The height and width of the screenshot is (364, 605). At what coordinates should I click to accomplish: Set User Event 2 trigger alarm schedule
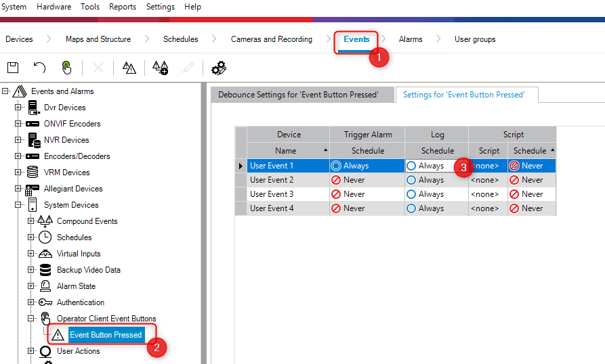point(367,180)
